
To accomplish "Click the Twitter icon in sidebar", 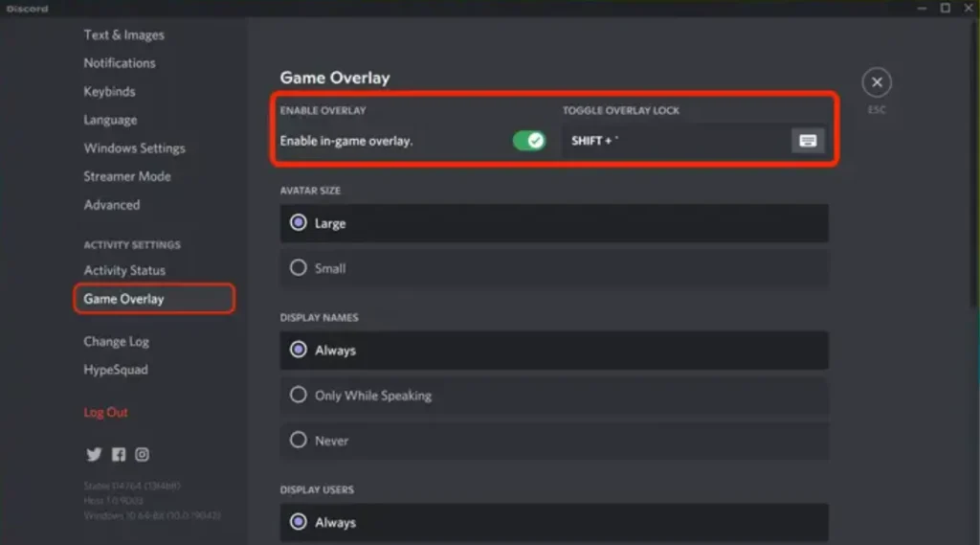I will click(94, 455).
